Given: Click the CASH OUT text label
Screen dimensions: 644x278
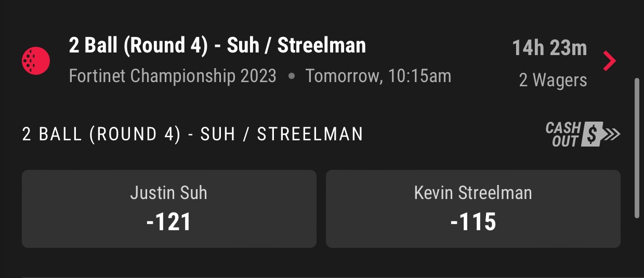Looking at the screenshot, I should (x=563, y=134).
